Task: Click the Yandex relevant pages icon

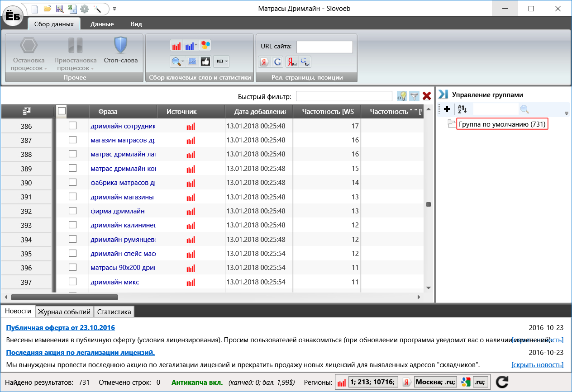Action: click(292, 62)
